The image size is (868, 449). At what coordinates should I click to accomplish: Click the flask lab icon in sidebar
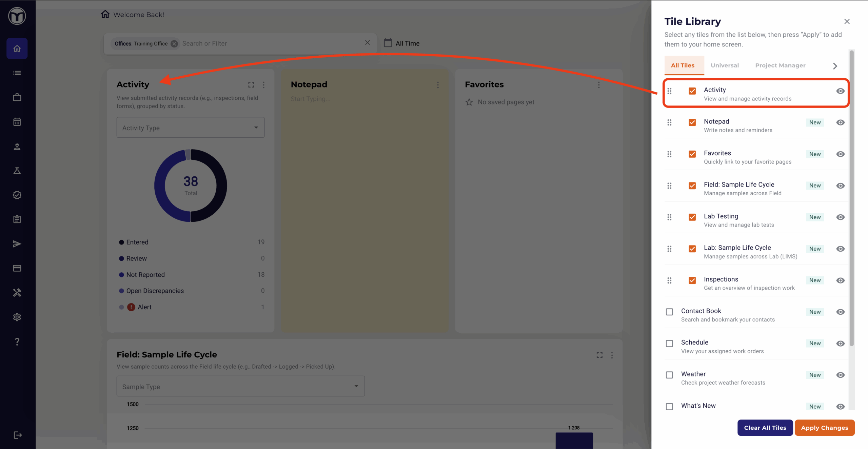[x=17, y=171]
